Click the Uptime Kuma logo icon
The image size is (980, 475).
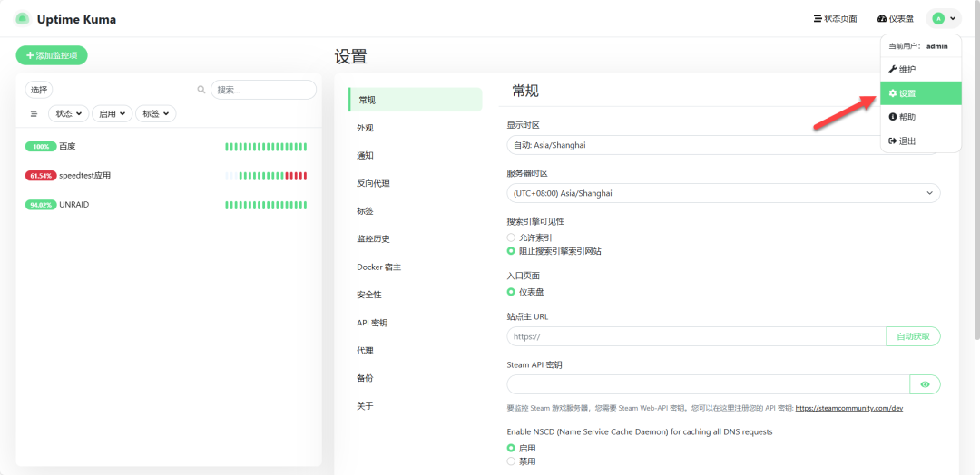coord(23,19)
